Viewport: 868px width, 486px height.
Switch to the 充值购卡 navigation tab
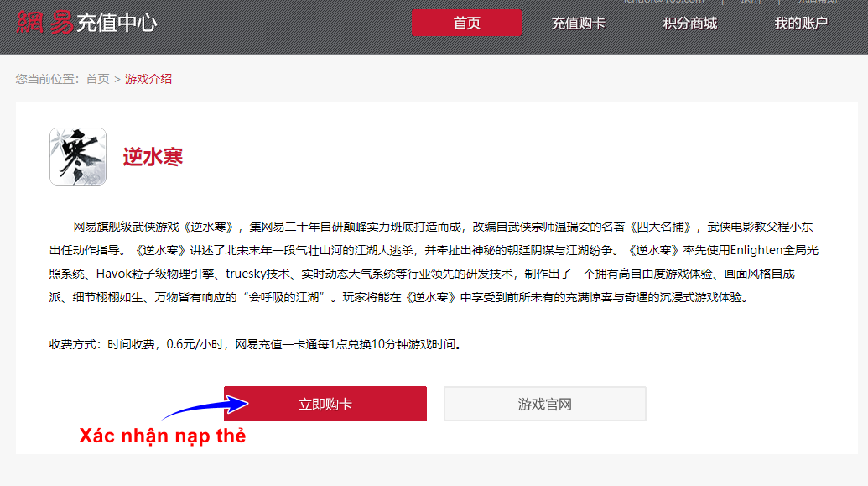coord(578,24)
